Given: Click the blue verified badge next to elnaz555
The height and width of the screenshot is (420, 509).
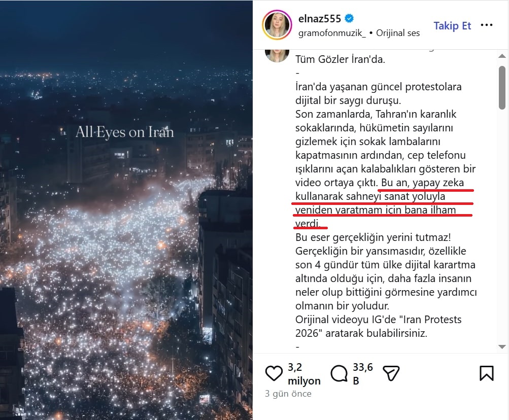Looking at the screenshot, I should coord(349,18).
